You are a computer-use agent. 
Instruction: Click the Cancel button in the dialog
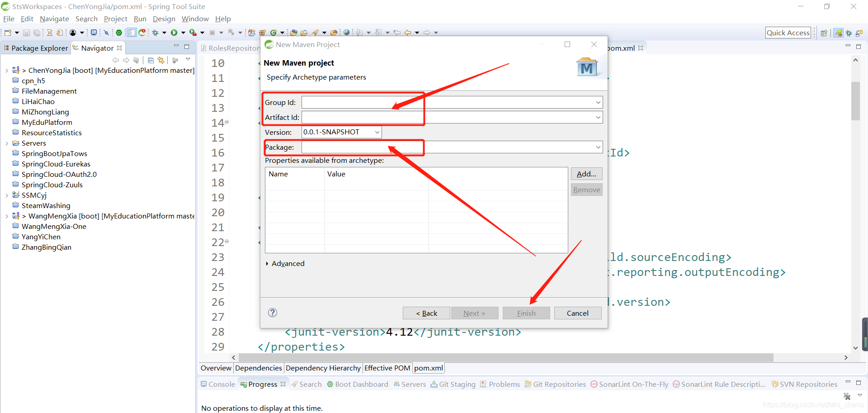point(578,313)
